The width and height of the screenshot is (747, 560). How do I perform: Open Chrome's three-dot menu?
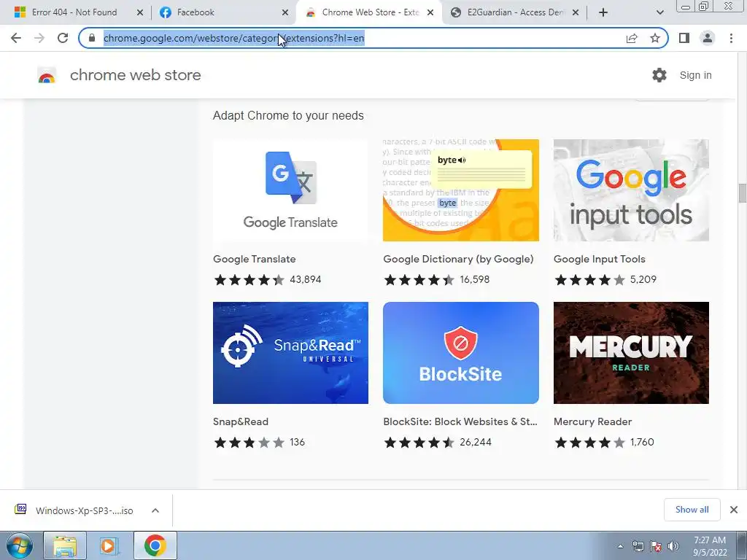(731, 38)
